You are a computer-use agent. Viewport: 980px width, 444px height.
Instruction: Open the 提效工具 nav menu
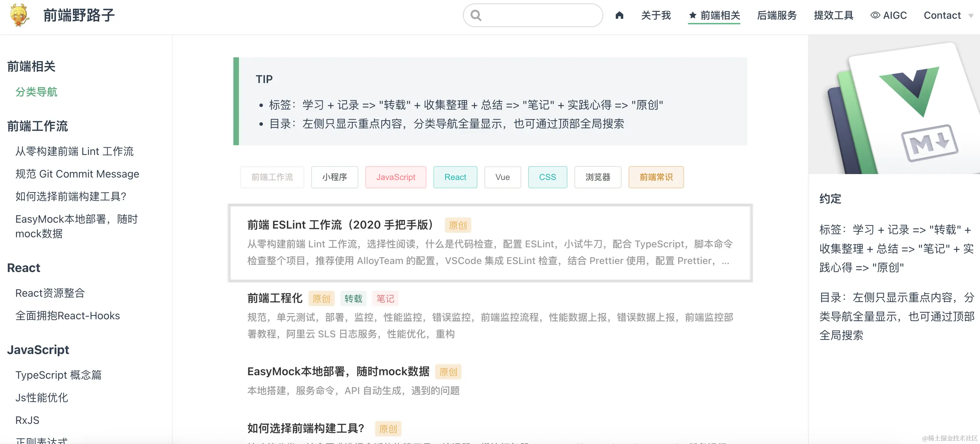pyautogui.click(x=833, y=15)
